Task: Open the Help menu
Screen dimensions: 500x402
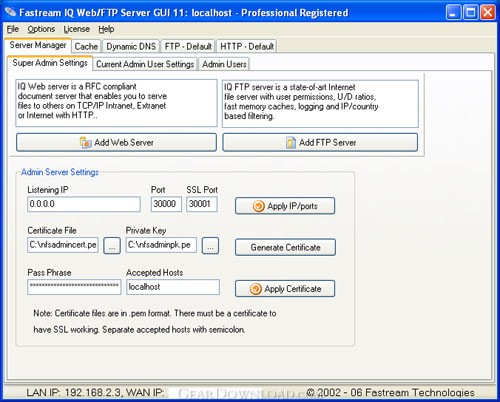Action: point(106,29)
